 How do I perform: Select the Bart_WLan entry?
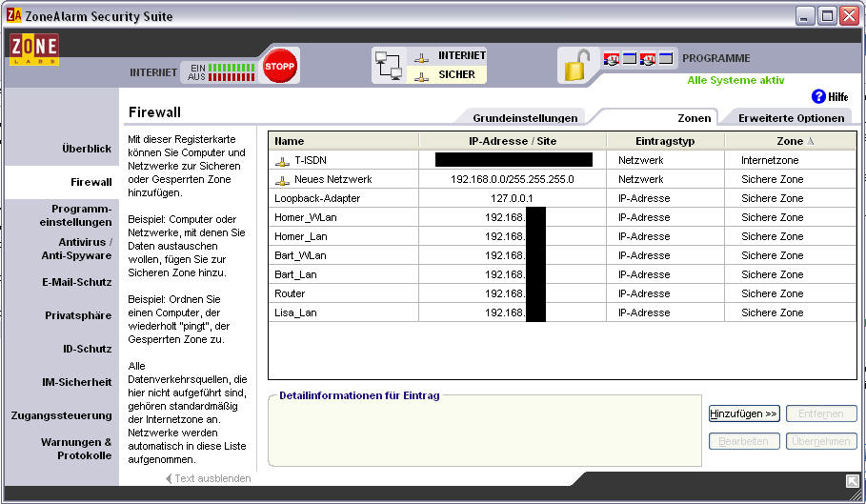tap(300, 255)
